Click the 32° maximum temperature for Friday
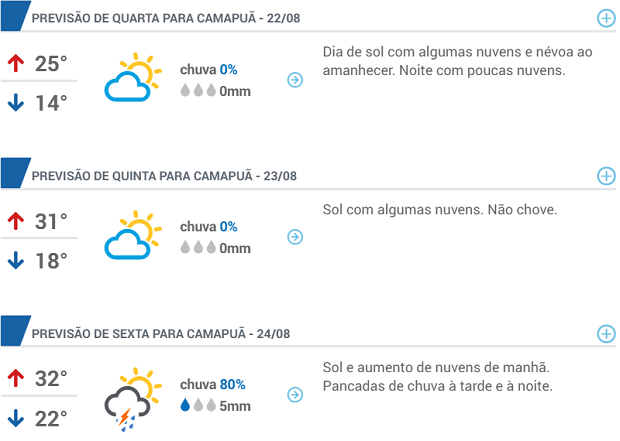 (51, 379)
